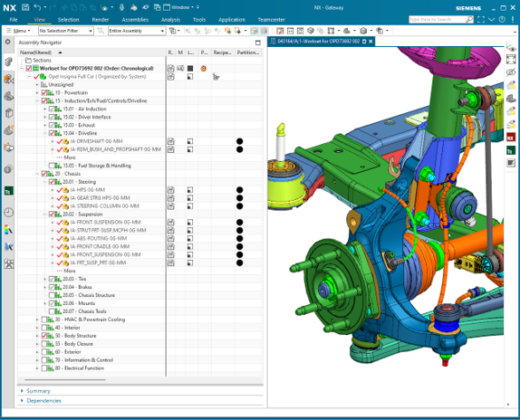Screen dimensions: 520x420
Task: Uncheck the 10 - Powertrain checkbox
Action: (44, 92)
